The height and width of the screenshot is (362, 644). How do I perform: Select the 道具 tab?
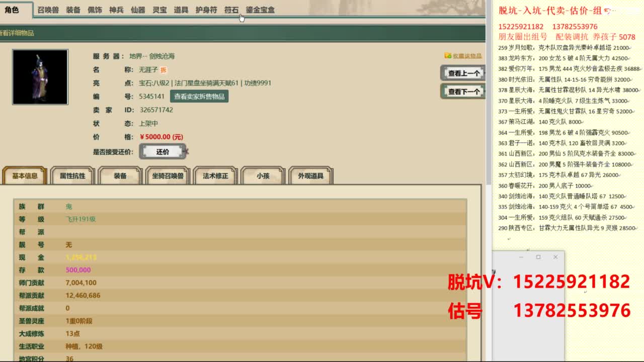point(181,10)
